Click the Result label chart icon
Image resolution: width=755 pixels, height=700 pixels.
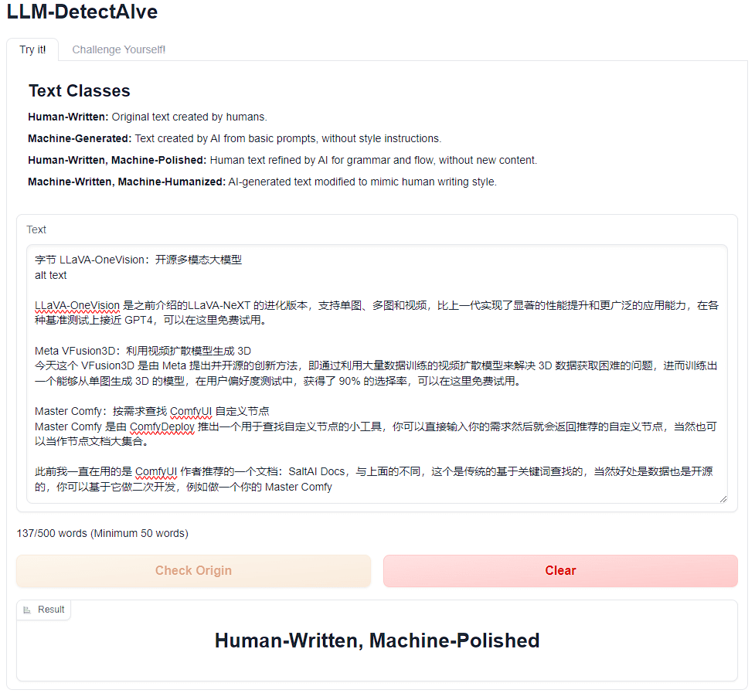pos(28,610)
